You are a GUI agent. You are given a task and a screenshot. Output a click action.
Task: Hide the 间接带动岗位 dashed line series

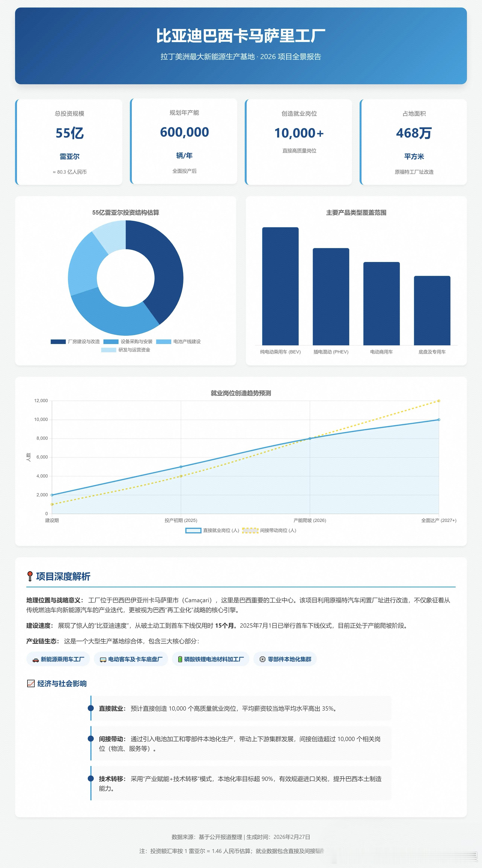(278, 530)
